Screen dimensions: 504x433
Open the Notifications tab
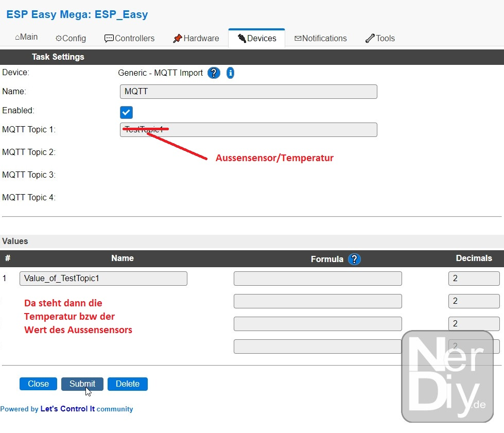tap(320, 38)
